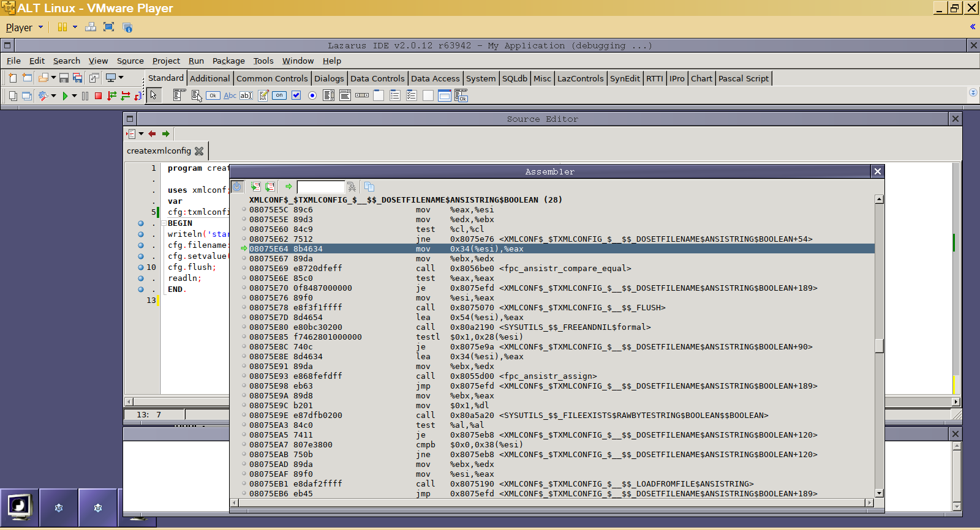Click the Assembler vertical scrollbar down arrow
The width and height of the screenshot is (980, 530).
(x=879, y=493)
